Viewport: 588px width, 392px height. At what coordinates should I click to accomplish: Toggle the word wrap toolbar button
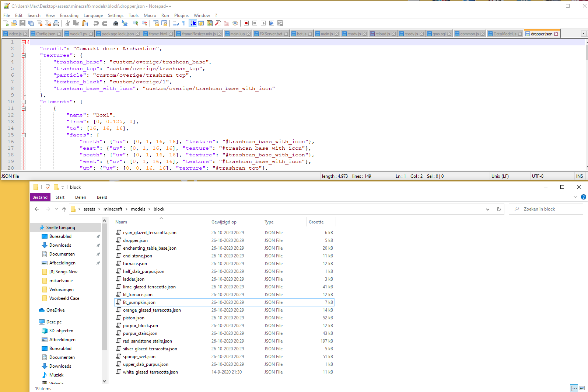click(x=176, y=23)
